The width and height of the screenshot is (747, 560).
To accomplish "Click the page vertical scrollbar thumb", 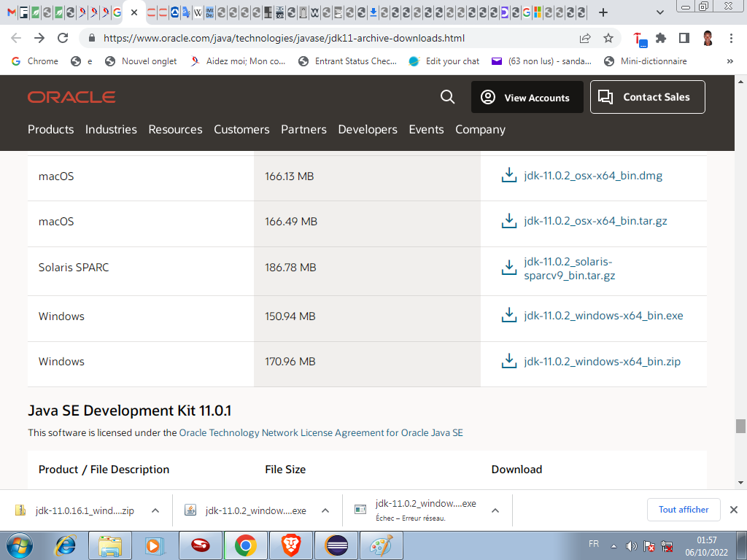I will (x=740, y=426).
